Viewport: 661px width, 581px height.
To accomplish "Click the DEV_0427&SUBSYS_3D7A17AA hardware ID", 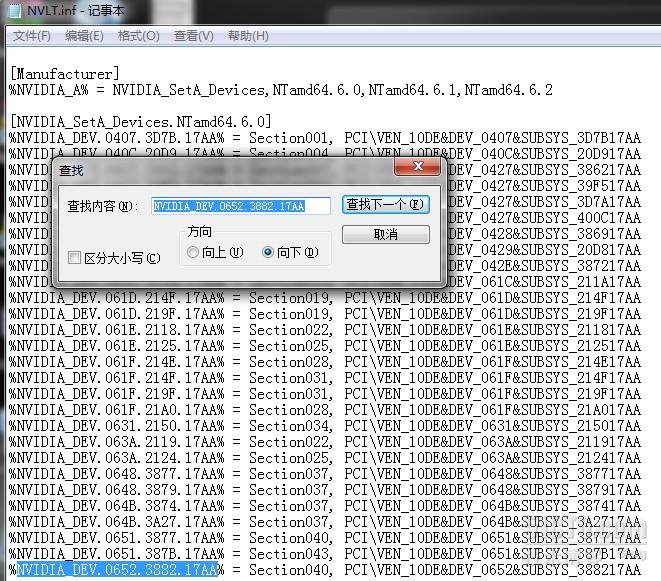I will point(545,202).
